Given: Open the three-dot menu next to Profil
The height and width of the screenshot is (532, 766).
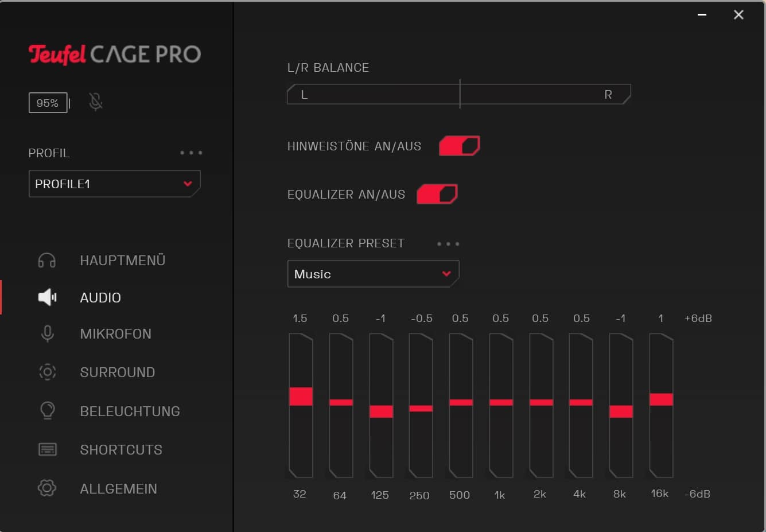Looking at the screenshot, I should [191, 153].
